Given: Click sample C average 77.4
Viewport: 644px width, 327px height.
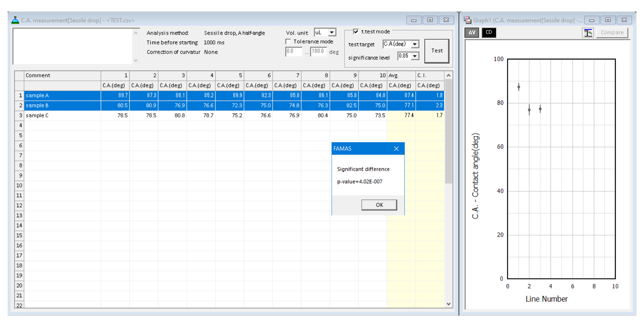Looking at the screenshot, I should pyautogui.click(x=401, y=115).
